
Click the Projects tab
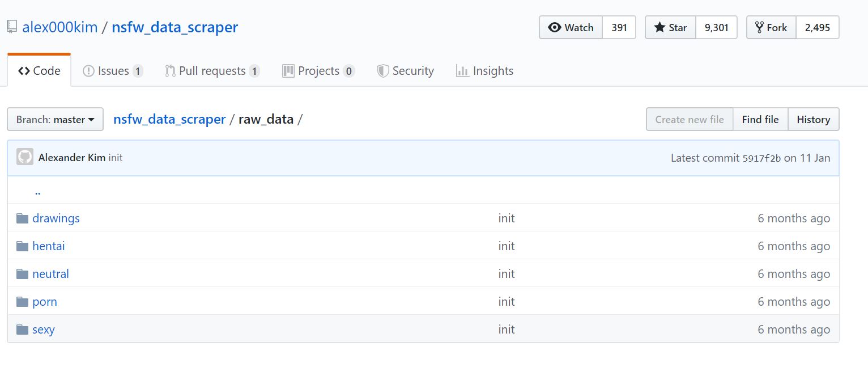(318, 71)
